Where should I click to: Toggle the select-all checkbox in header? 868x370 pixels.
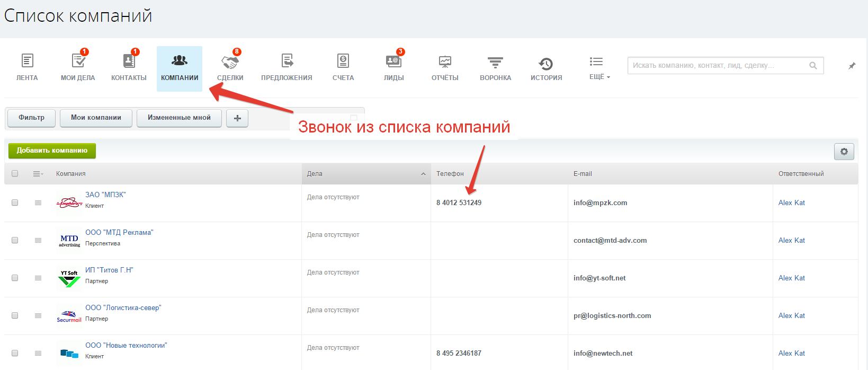(x=15, y=173)
